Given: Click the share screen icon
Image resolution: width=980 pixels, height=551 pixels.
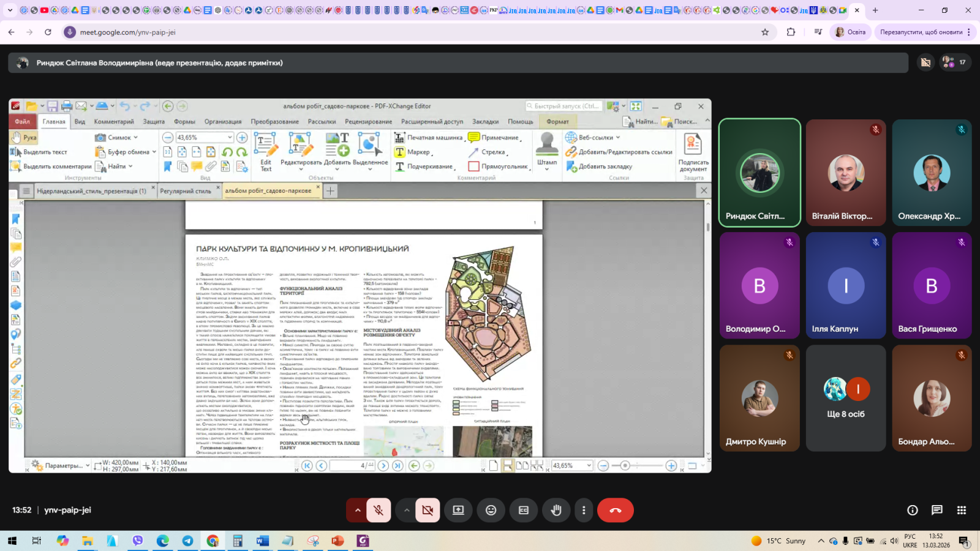Looking at the screenshot, I should click(458, 510).
